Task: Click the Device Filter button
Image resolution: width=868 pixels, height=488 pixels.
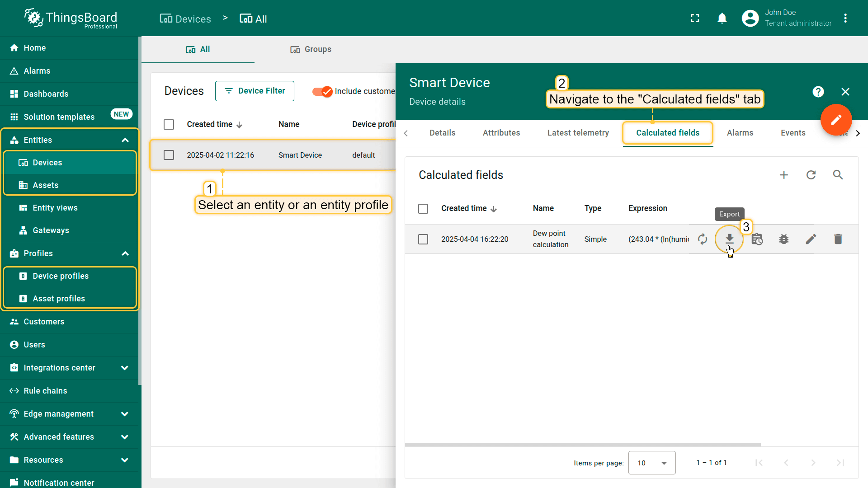Action: [x=255, y=91]
